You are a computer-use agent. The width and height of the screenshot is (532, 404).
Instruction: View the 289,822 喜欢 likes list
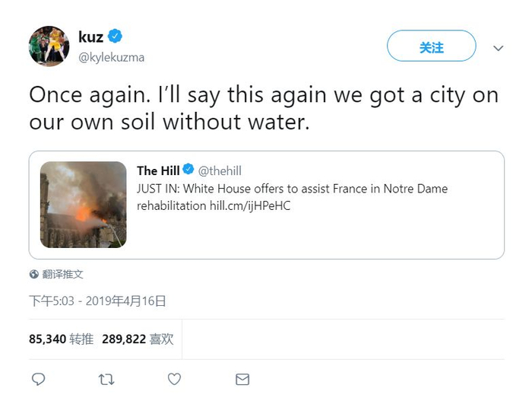click(x=138, y=339)
